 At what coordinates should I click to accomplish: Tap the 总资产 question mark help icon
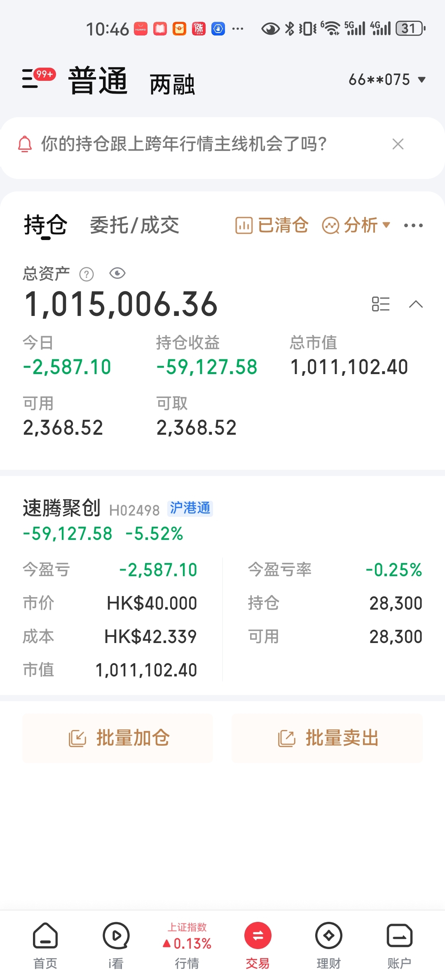click(x=87, y=274)
